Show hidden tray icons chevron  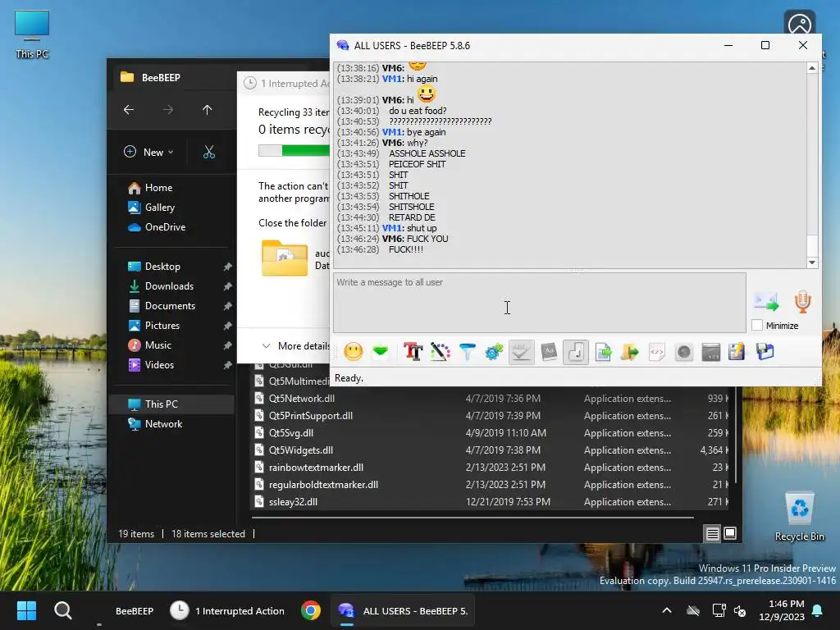[x=666, y=610]
